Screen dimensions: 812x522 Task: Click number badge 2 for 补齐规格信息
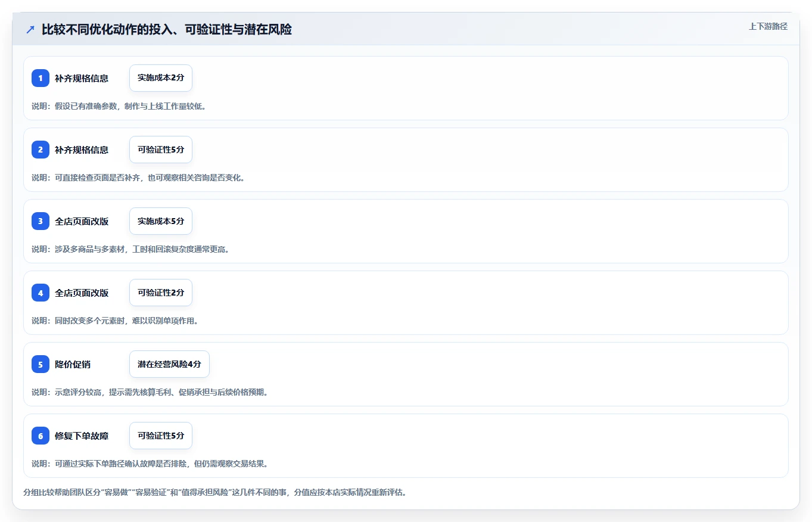pyautogui.click(x=41, y=150)
